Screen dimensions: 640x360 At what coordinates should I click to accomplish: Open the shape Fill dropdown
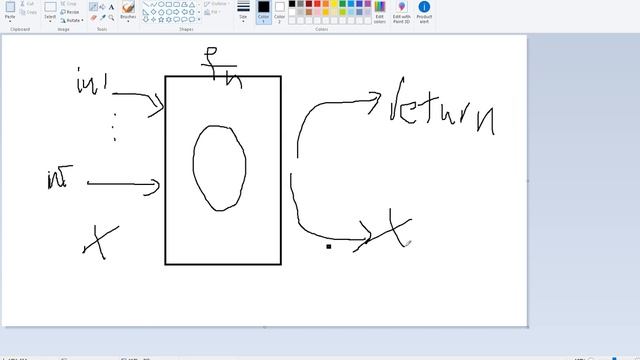pos(212,12)
